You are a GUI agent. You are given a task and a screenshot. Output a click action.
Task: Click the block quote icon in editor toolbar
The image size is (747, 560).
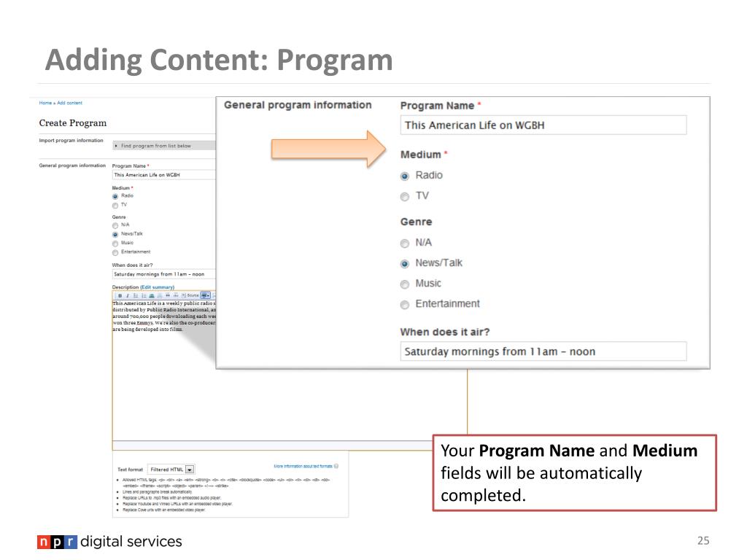(x=168, y=296)
